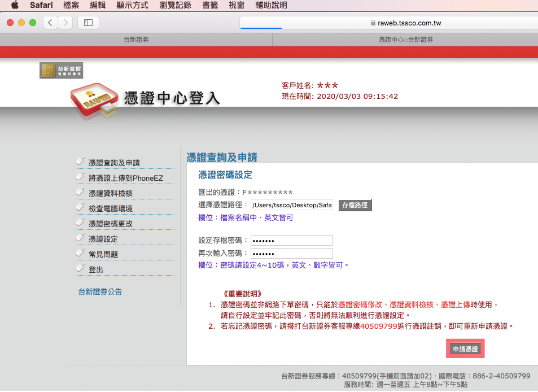Click the icon beside 登出
The image size is (538, 392).
[x=80, y=268]
